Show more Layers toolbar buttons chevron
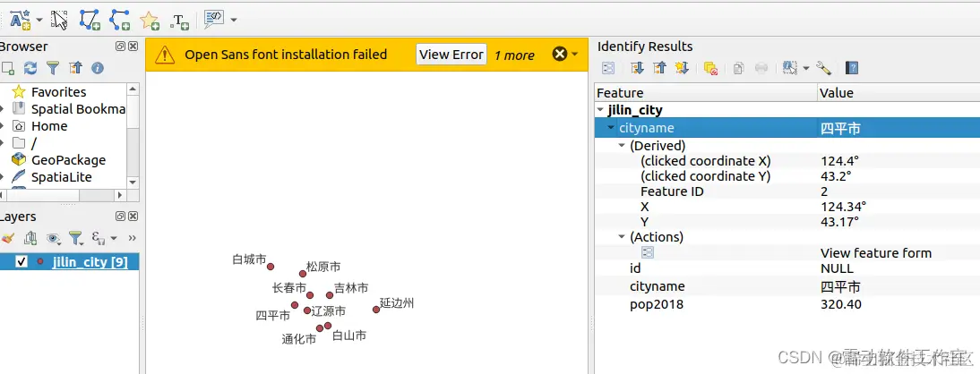 tap(132, 238)
